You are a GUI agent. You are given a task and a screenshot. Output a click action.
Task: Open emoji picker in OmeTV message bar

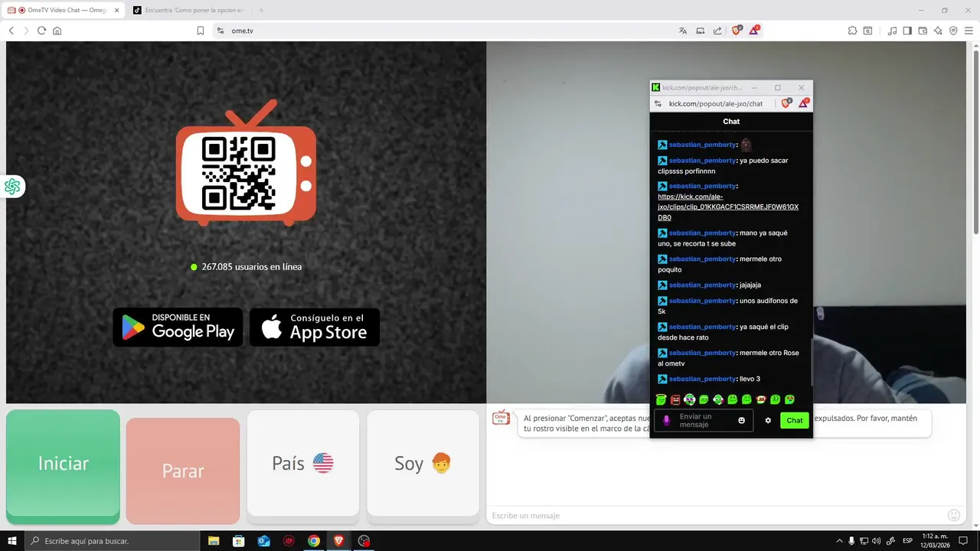(954, 515)
